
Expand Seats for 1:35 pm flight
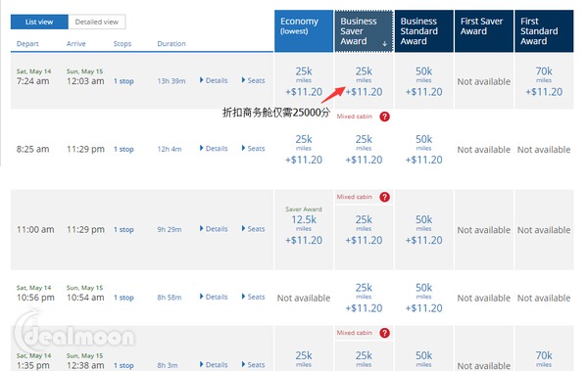tap(254, 364)
